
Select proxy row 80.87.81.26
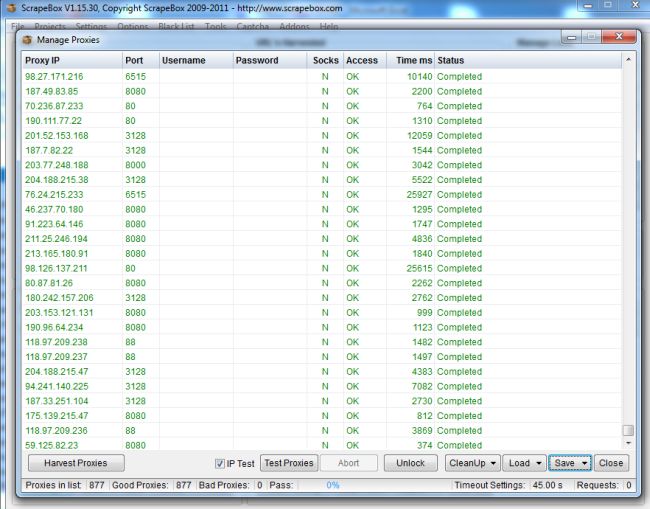[322, 284]
